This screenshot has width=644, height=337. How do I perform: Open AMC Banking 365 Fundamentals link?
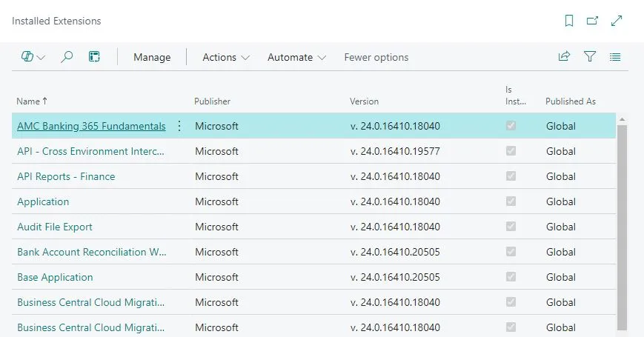(91, 126)
